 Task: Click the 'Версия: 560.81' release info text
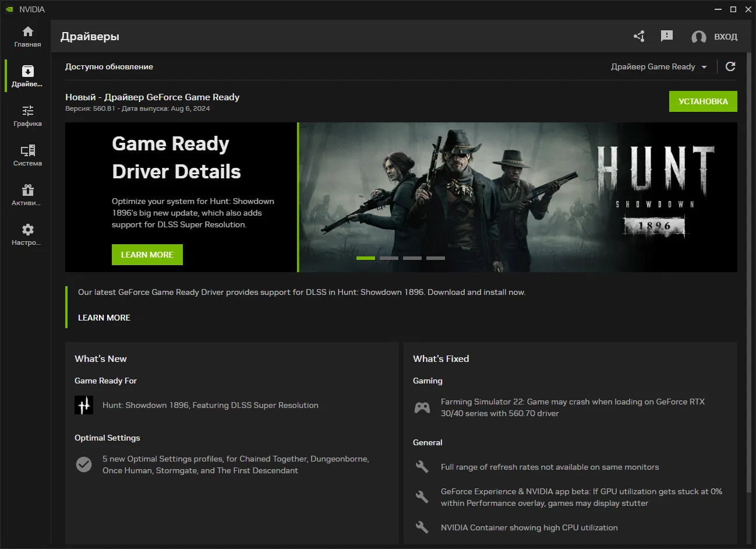point(137,108)
